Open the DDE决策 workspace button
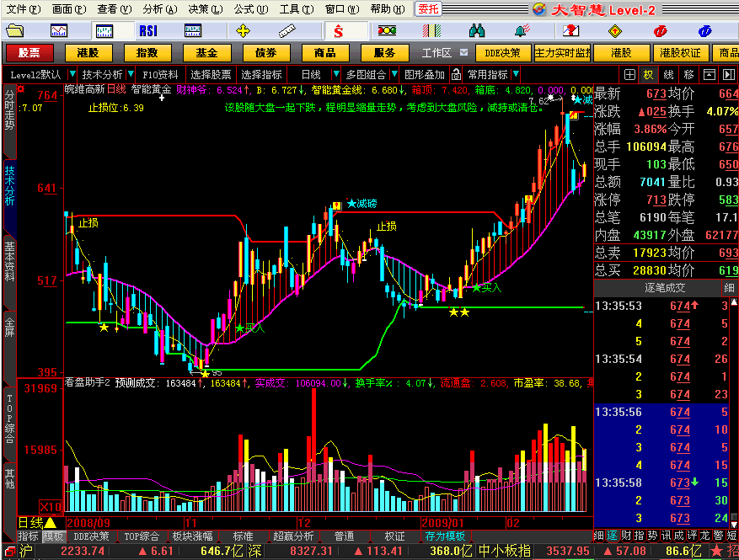The image size is (739, 560). pos(503,53)
